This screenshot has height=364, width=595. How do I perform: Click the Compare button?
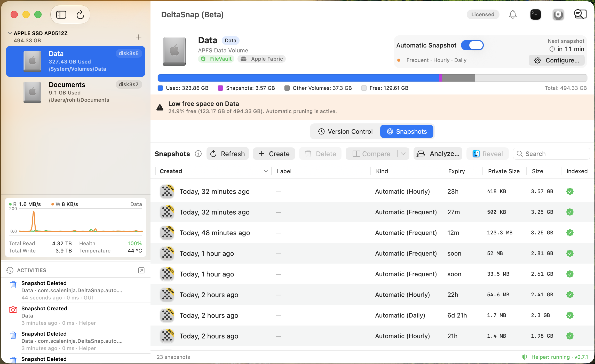pyautogui.click(x=371, y=154)
